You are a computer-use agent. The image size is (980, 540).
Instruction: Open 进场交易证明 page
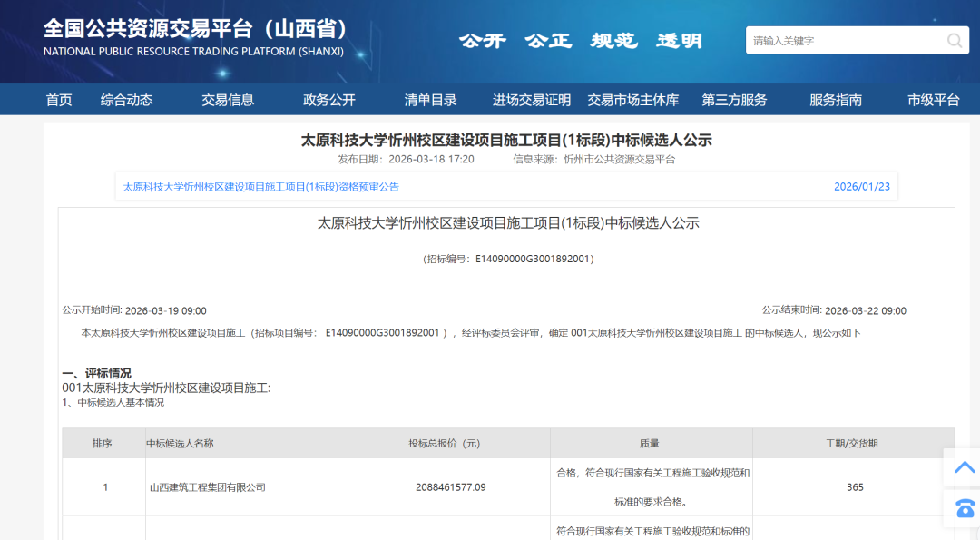531,100
